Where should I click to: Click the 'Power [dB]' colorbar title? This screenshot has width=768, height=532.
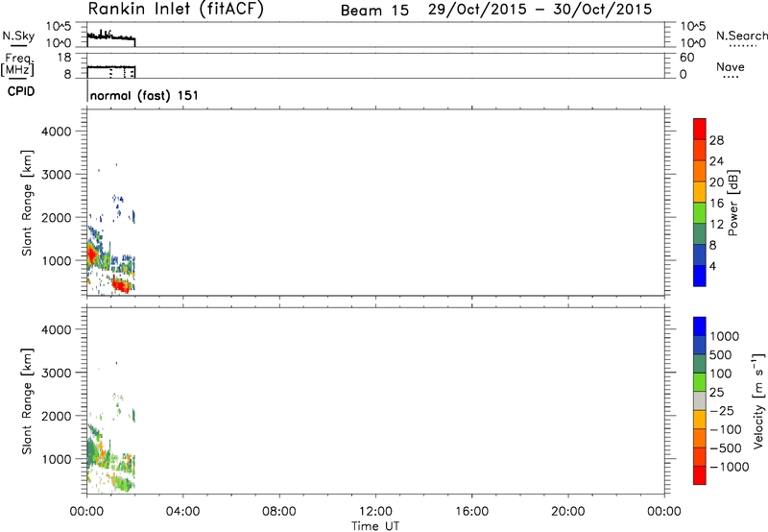pos(732,203)
